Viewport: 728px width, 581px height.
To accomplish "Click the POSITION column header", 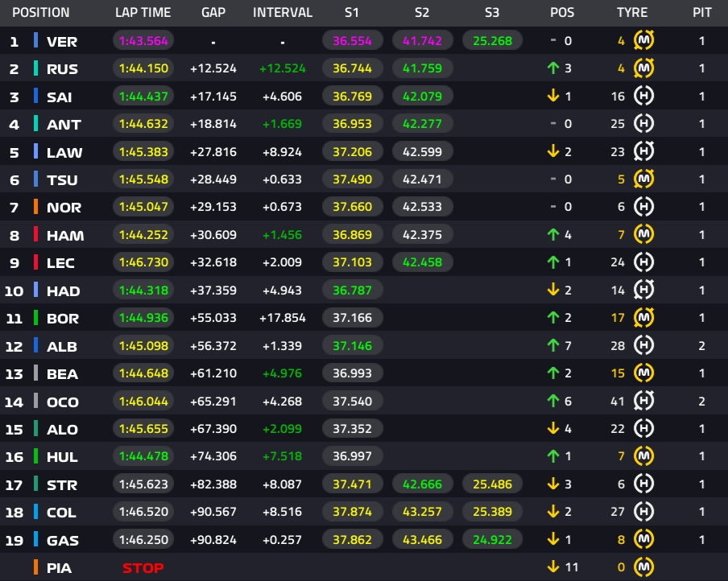I will 41,13.
